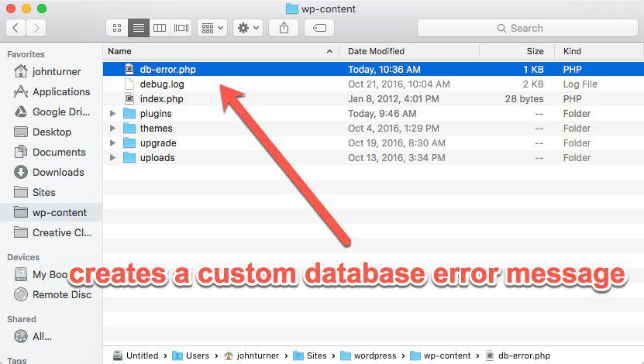Viewport: 644px width, 364px height.
Task: Click the Share toolbar button
Action: pos(284,29)
